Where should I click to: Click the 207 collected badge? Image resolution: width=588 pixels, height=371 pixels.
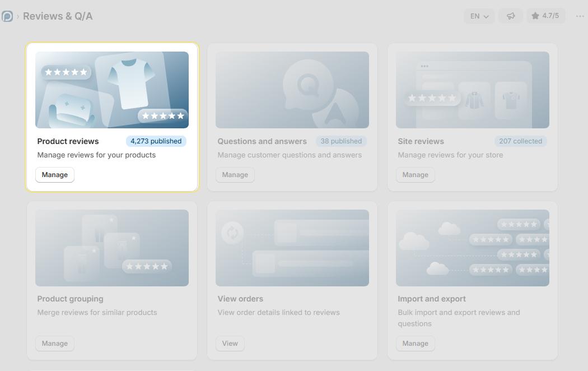pyautogui.click(x=520, y=141)
